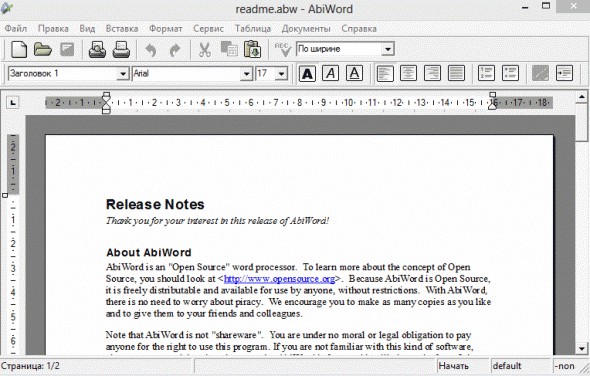Redo the action arrow
590x376 pixels.
click(175, 50)
